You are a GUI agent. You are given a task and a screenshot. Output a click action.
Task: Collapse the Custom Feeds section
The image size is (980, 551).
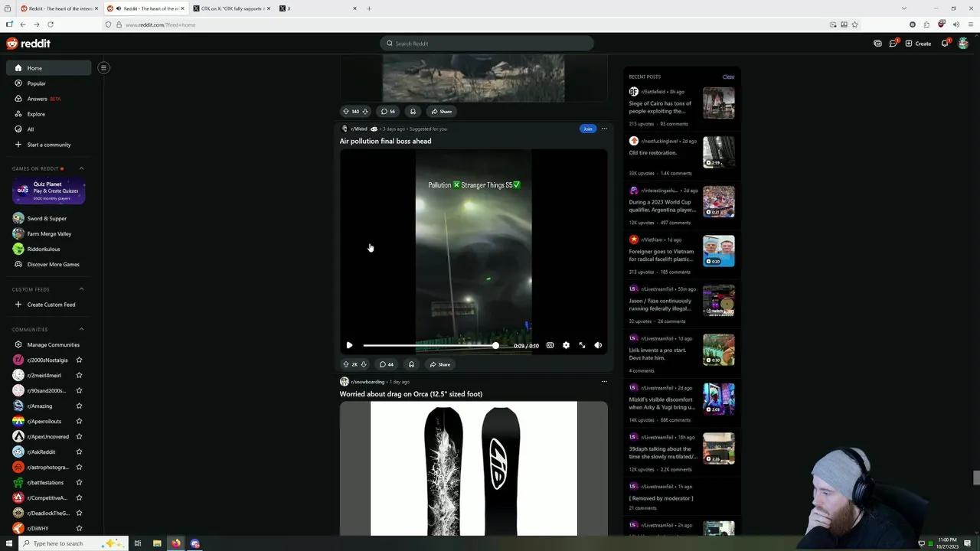(x=81, y=289)
